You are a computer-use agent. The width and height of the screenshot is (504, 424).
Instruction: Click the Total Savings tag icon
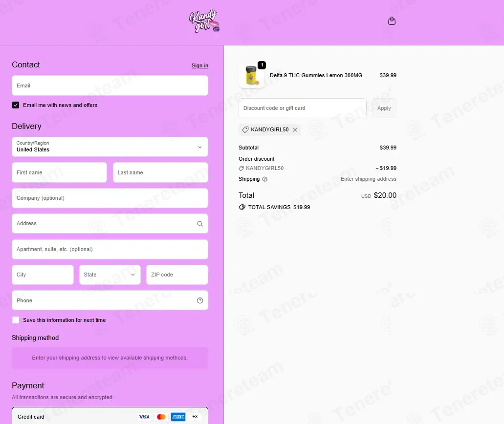pos(242,207)
